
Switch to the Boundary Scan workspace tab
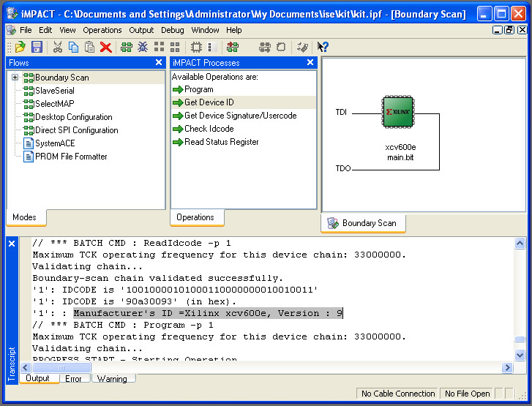[363, 223]
